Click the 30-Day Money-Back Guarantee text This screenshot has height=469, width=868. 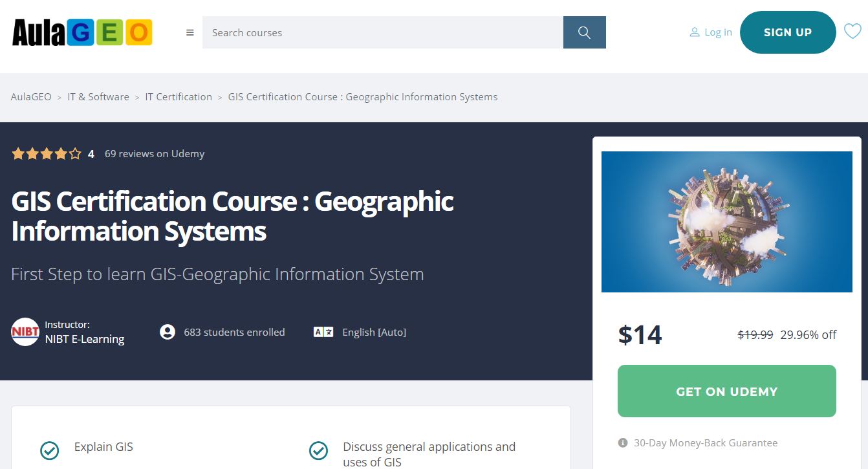(706, 443)
